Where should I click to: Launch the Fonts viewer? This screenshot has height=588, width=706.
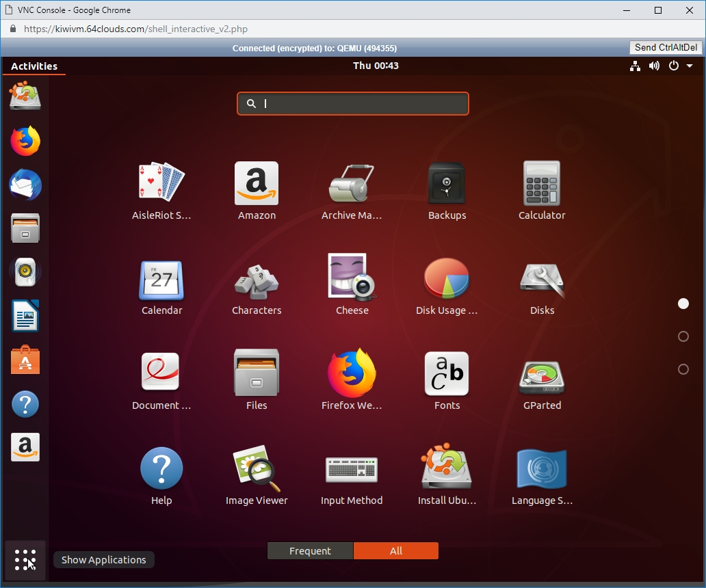coord(447,374)
